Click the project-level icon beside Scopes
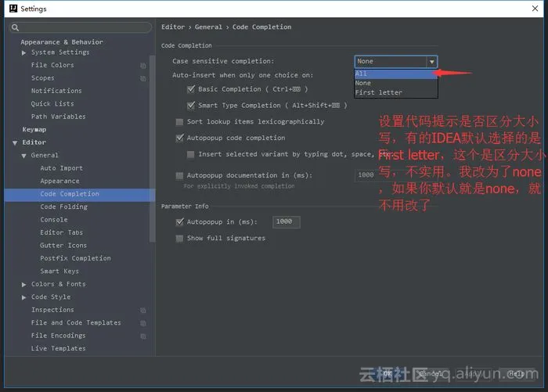 coord(143,78)
